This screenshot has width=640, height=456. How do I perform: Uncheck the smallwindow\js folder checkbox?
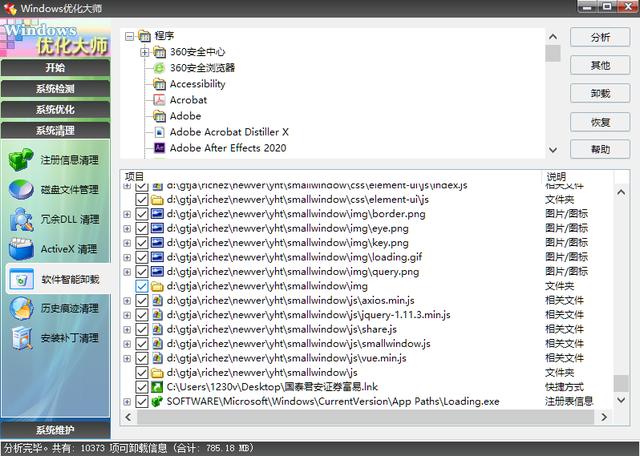[x=142, y=372]
